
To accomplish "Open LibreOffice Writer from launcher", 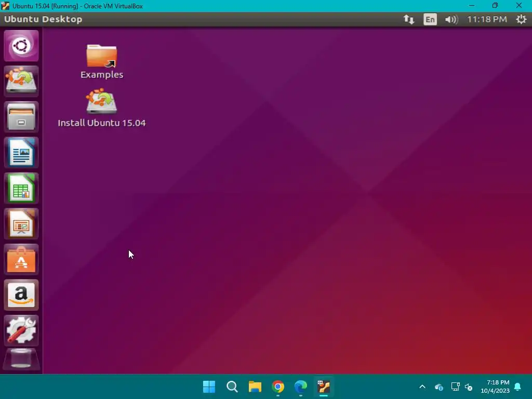I will (x=21, y=153).
